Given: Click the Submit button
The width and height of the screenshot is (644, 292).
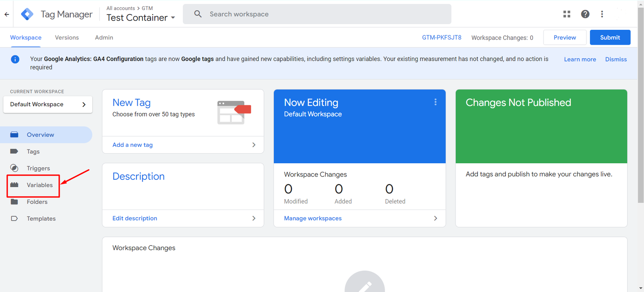Looking at the screenshot, I should tap(610, 37).
